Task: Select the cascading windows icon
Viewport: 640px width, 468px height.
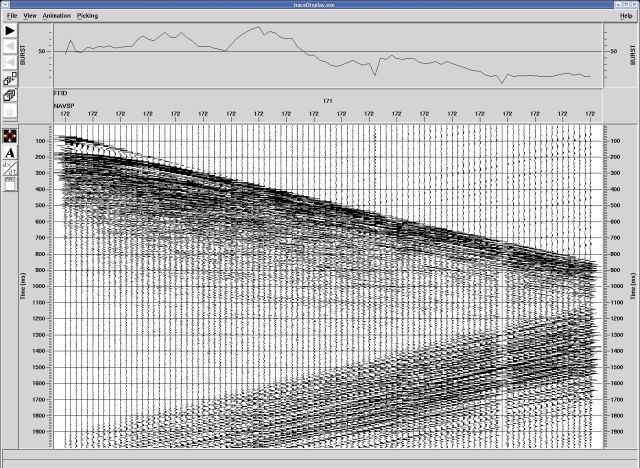Action: (x=10, y=78)
